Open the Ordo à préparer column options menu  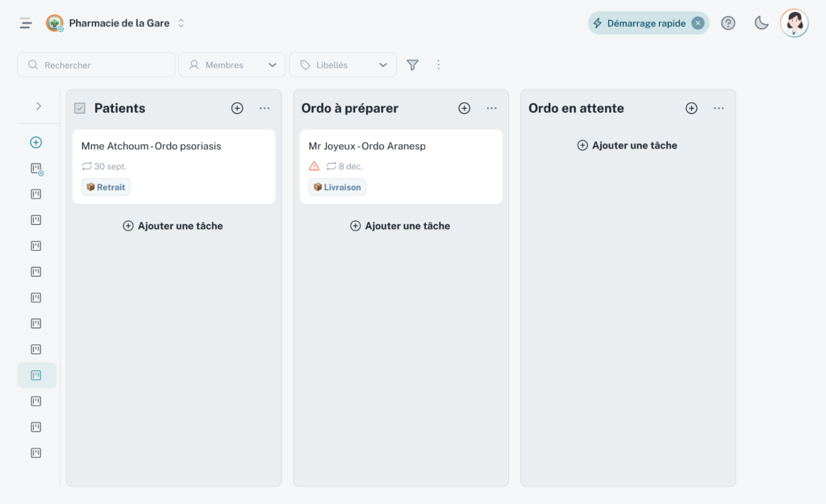[491, 108]
